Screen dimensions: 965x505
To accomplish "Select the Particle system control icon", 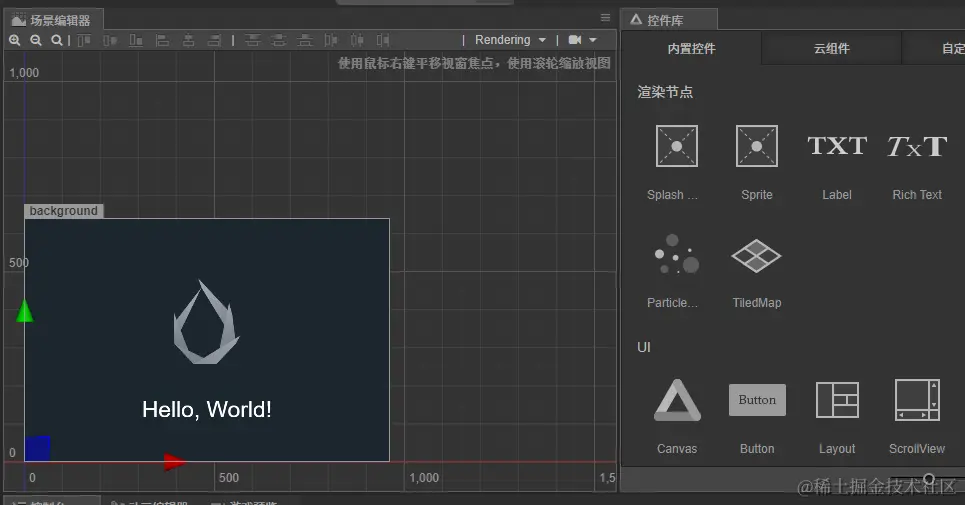I will (676, 254).
